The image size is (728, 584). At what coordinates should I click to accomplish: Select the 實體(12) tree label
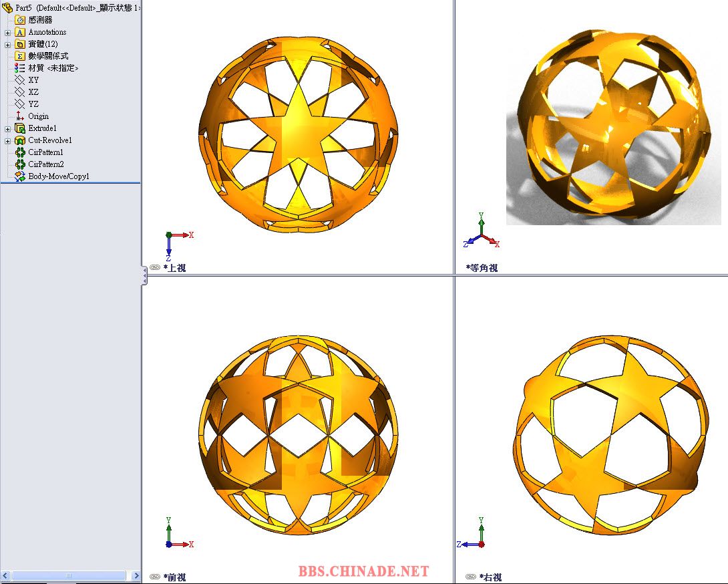43,44
